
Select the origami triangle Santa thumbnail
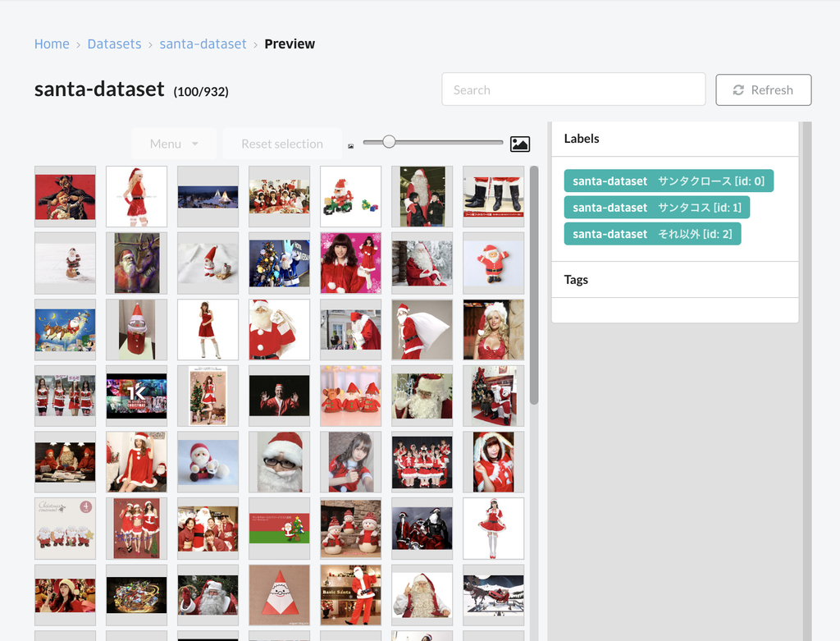tap(279, 595)
